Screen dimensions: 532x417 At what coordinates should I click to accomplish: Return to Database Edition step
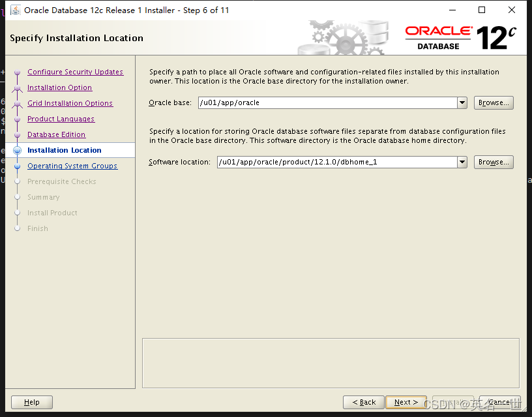[x=56, y=134]
